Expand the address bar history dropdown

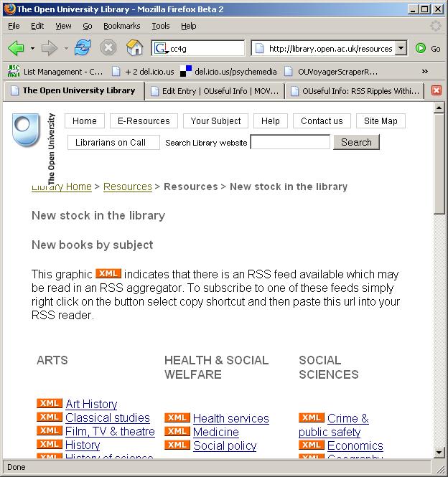coord(401,48)
